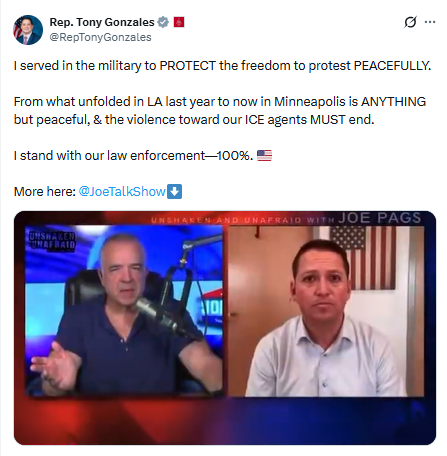Click the Unshaken Unafraid logo in video

click(52, 241)
